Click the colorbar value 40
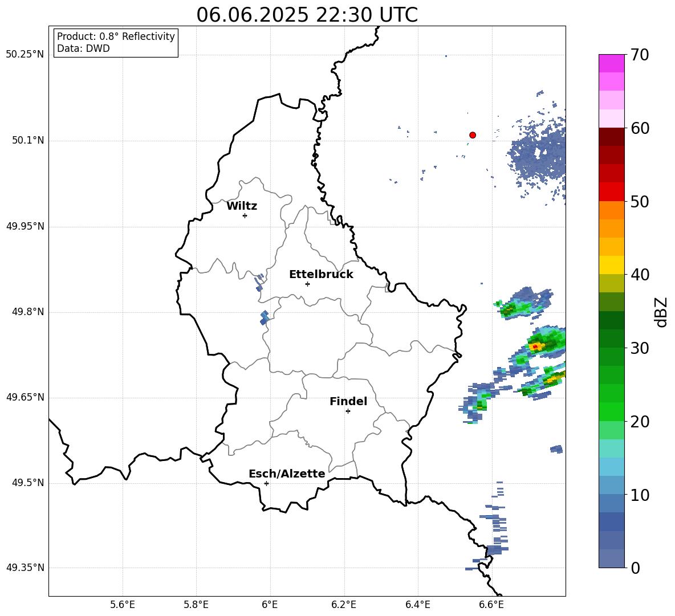This screenshot has height=616, width=675. pyautogui.click(x=640, y=275)
